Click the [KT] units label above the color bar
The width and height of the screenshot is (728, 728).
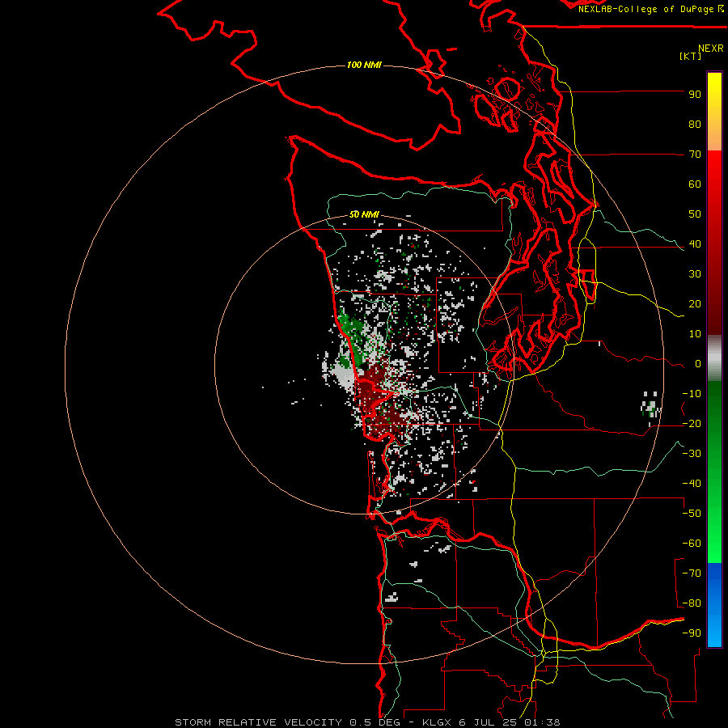coord(690,56)
